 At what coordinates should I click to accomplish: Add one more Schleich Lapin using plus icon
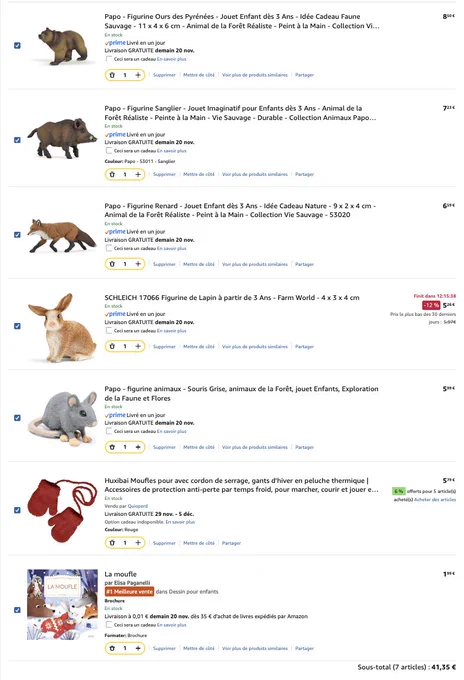(137, 346)
